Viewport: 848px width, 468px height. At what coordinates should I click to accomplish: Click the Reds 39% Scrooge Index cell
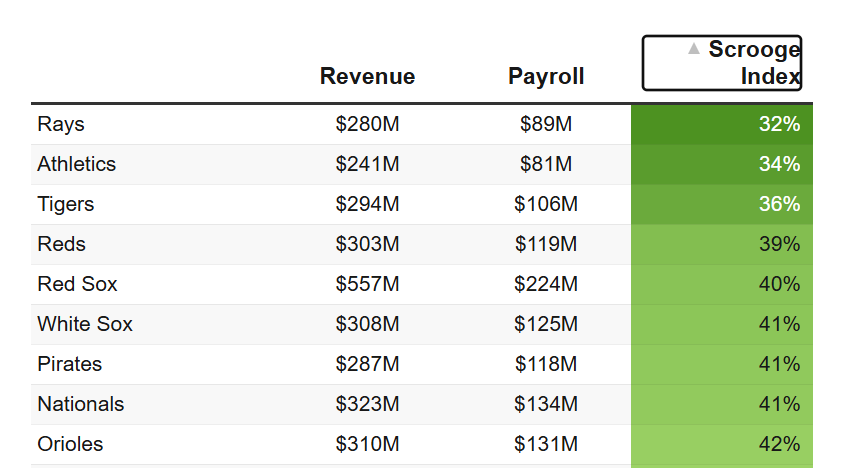coord(722,245)
